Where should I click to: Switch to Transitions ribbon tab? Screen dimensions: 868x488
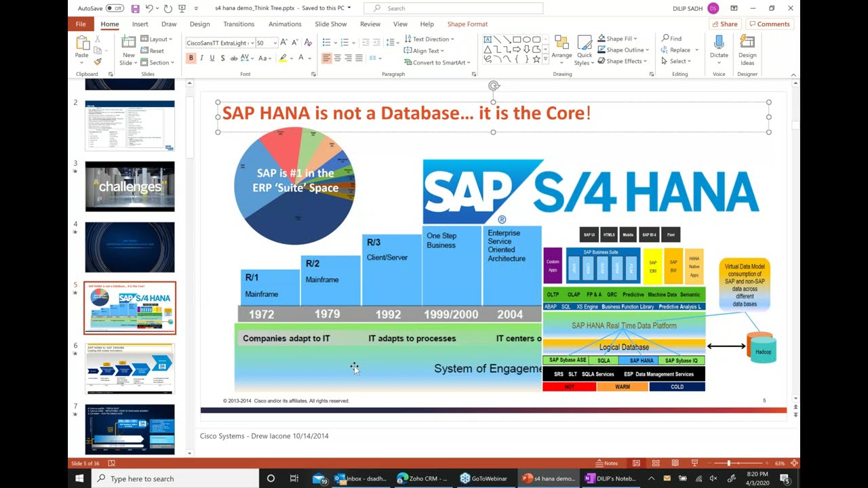pyautogui.click(x=239, y=24)
